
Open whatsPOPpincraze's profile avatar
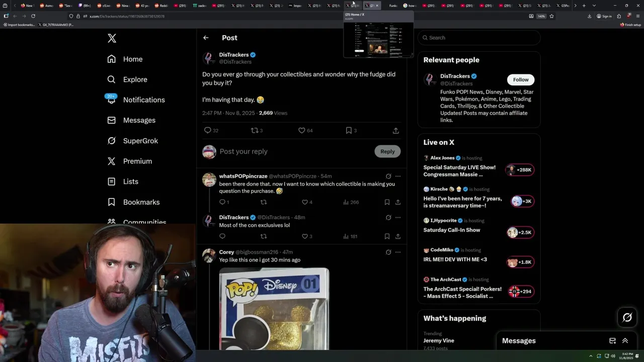coord(209,179)
